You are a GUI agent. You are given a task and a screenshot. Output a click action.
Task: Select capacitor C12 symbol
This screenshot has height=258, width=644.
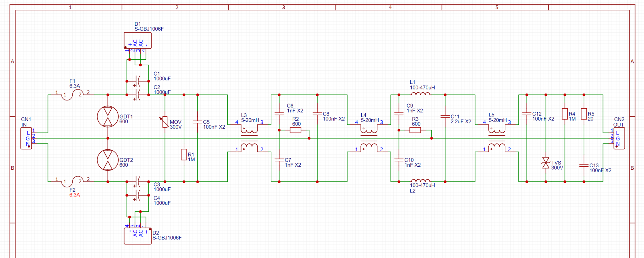click(527, 114)
